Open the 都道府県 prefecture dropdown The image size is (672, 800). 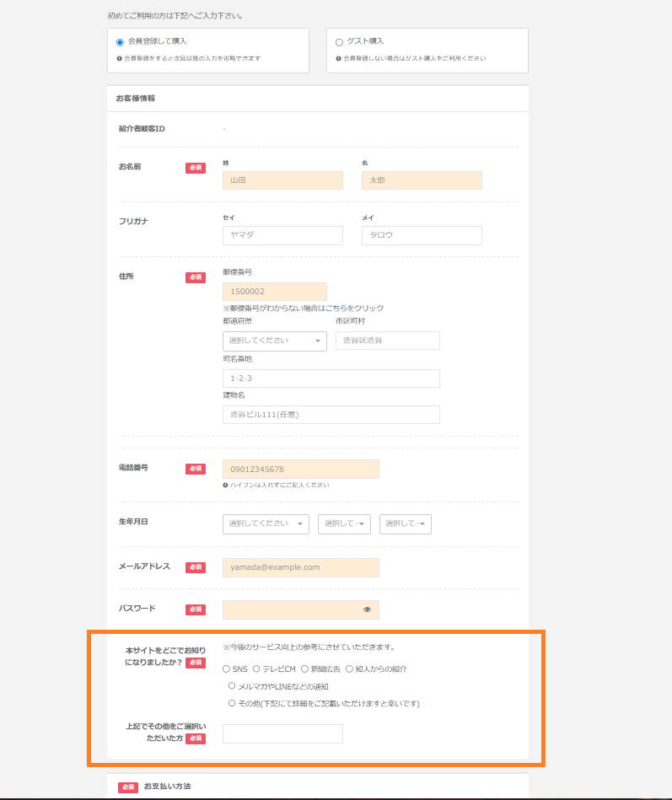tap(275, 341)
